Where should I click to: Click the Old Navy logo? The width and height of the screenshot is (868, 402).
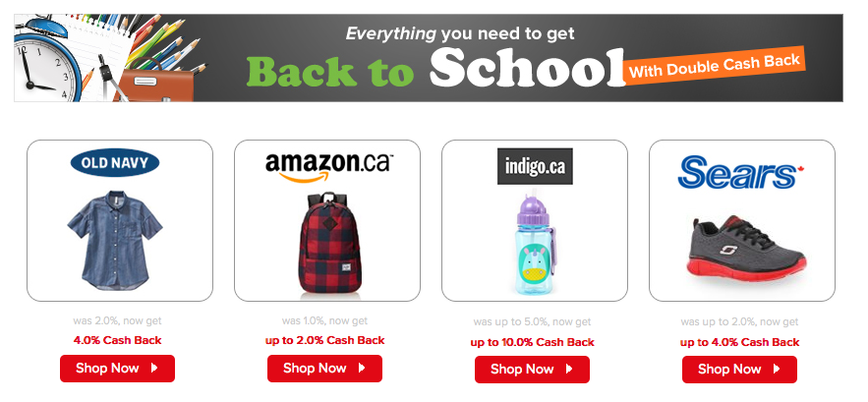115,163
